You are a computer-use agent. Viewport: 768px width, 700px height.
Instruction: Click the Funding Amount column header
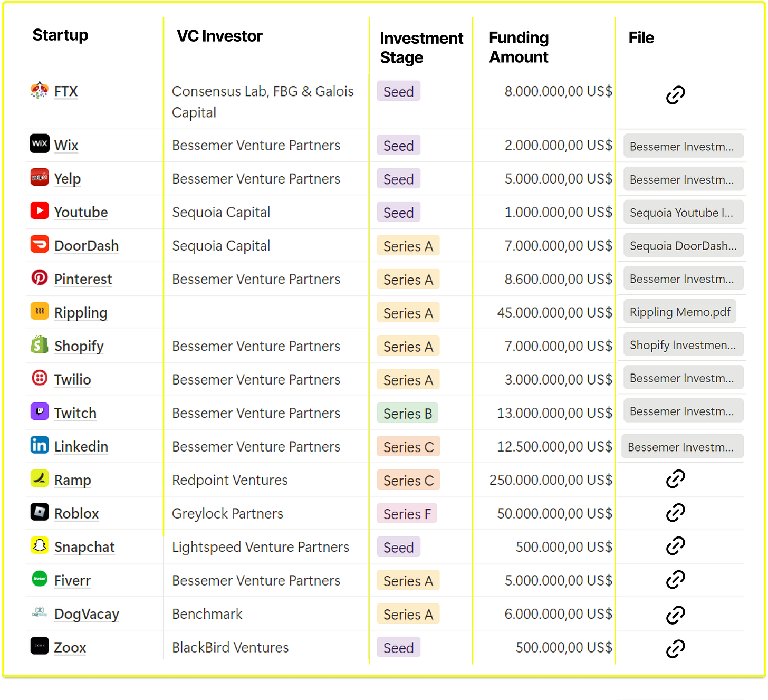click(519, 47)
